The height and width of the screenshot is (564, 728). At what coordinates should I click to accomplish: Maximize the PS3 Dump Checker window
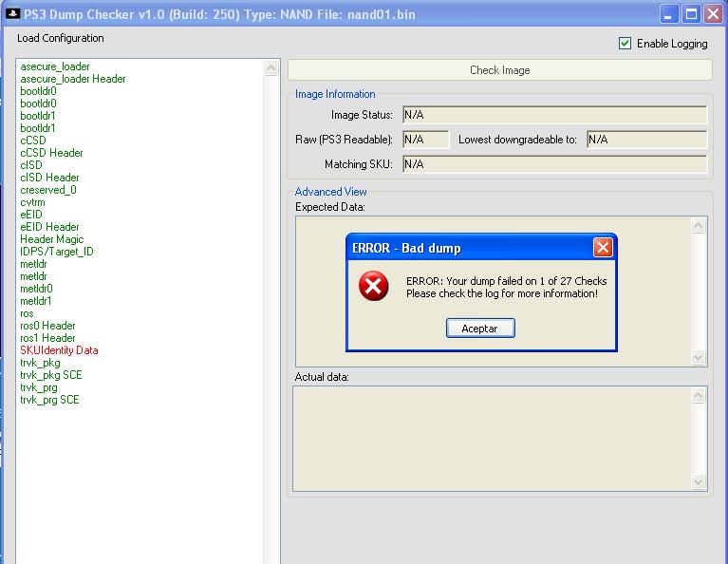pos(691,14)
